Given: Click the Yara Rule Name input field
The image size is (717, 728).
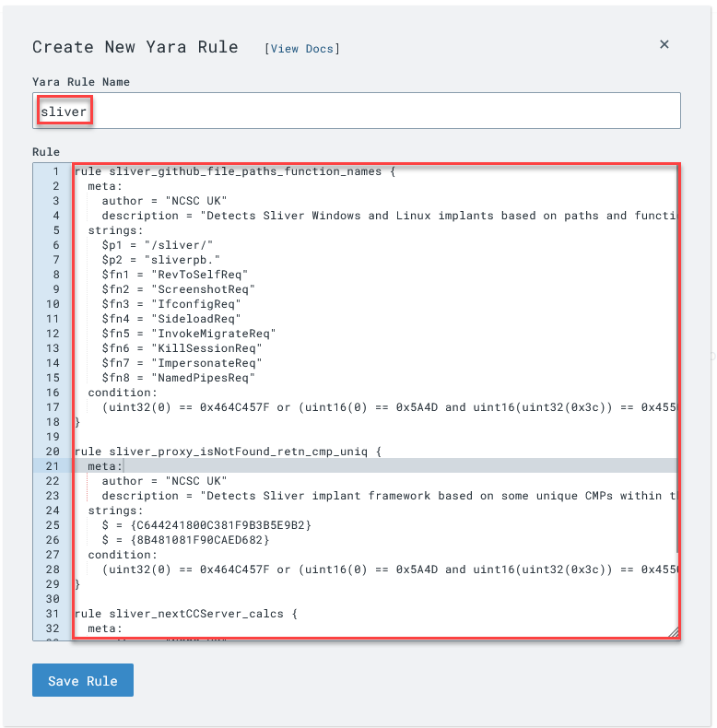Looking at the screenshot, I should coord(356,111).
